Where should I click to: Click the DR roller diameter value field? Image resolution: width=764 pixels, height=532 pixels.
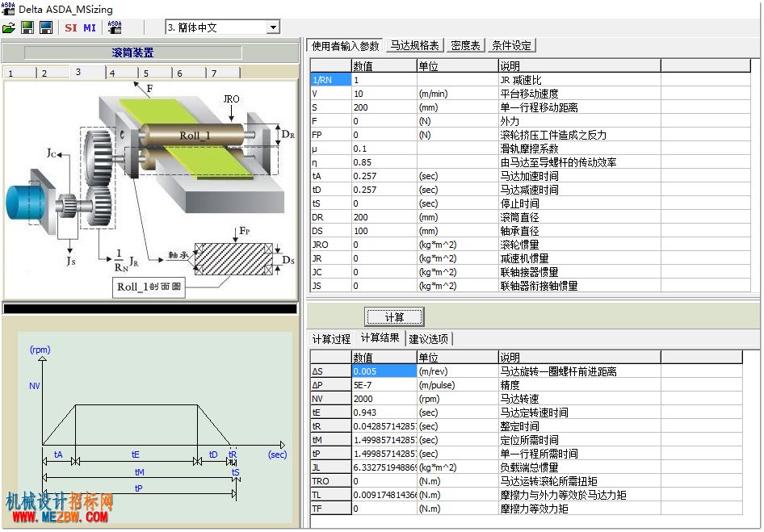[384, 217]
